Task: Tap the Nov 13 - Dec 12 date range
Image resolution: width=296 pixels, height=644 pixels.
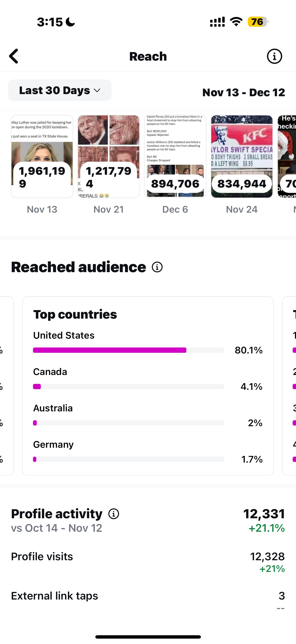Action: point(244,93)
